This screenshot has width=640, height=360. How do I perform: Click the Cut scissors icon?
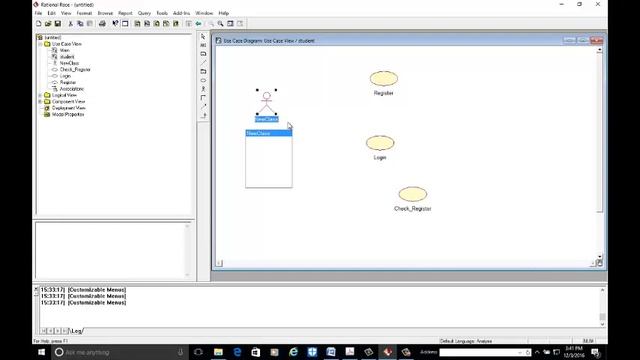[x=71, y=24]
